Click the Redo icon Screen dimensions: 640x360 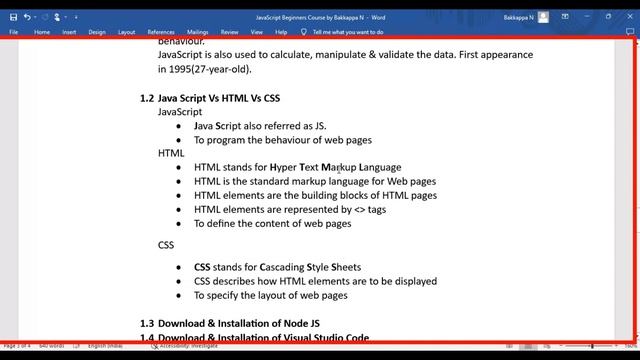pos(45,17)
